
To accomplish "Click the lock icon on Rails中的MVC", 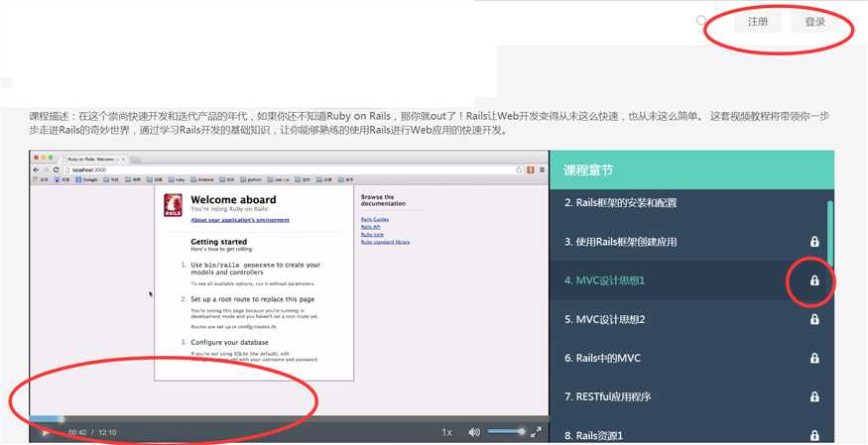I will coord(814,358).
